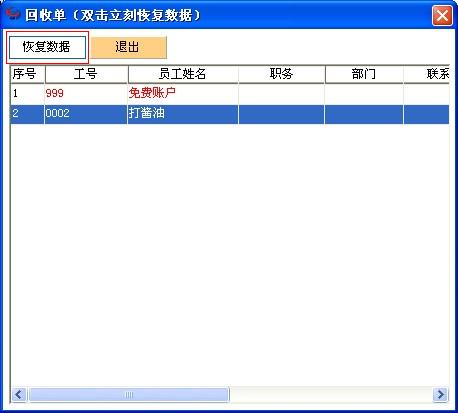
Task: Click the left scroll arrow of horizontal scrollbar
Action: (x=19, y=395)
